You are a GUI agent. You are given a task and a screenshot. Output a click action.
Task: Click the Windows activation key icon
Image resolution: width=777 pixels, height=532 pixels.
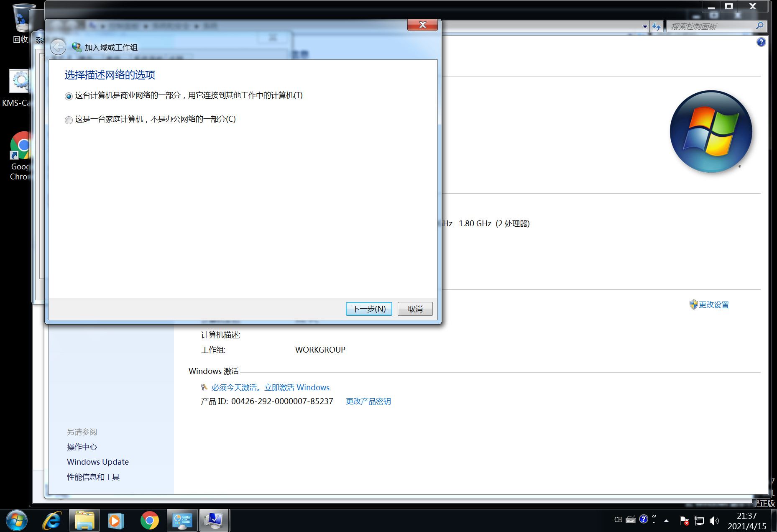(204, 387)
